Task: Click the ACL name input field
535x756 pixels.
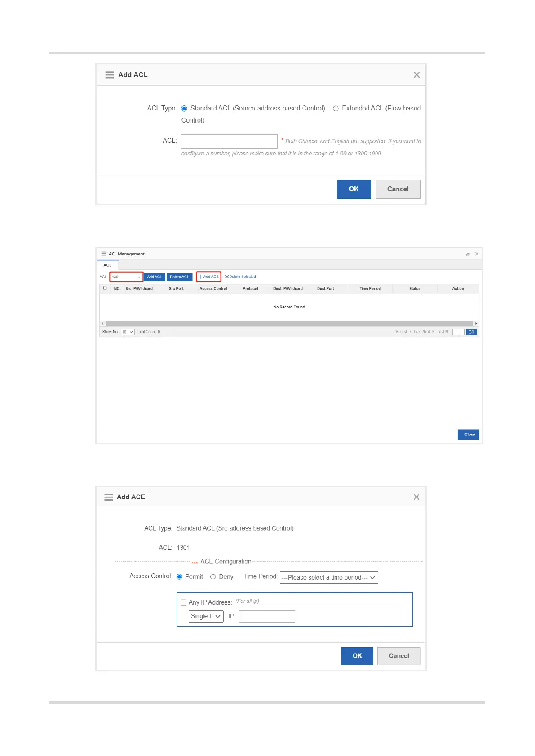Action: 229,141
